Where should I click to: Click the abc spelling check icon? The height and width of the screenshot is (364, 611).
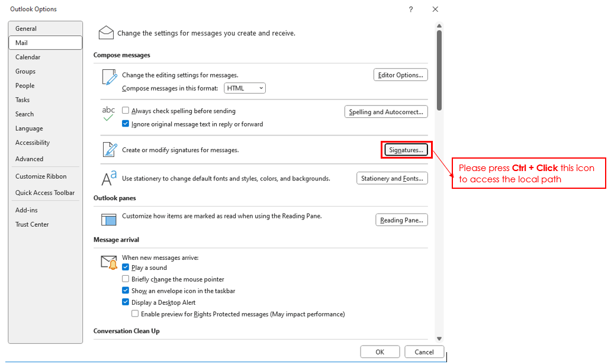pos(108,114)
